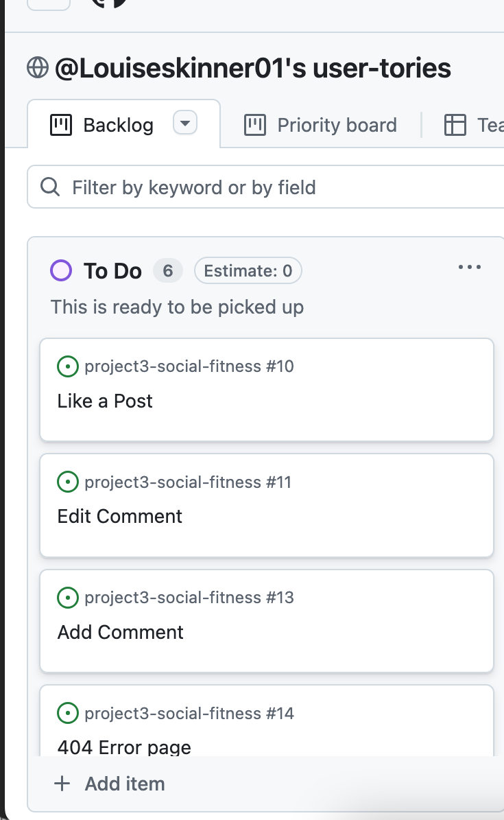This screenshot has width=504, height=820.
Task: Click the open issue icon on issue #14
Action: (67, 714)
